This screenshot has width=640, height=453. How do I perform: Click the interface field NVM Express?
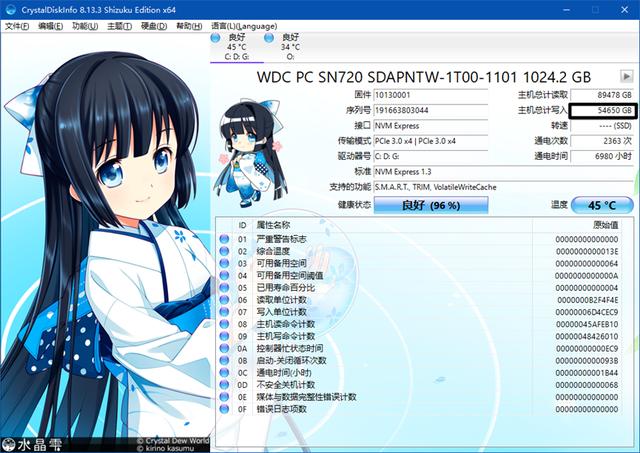click(431, 126)
